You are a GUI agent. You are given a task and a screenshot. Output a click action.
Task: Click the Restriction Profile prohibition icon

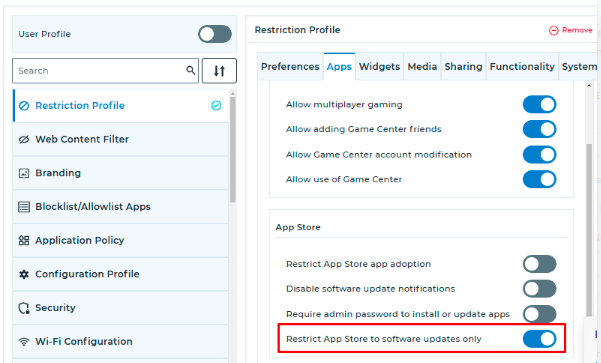click(x=24, y=106)
